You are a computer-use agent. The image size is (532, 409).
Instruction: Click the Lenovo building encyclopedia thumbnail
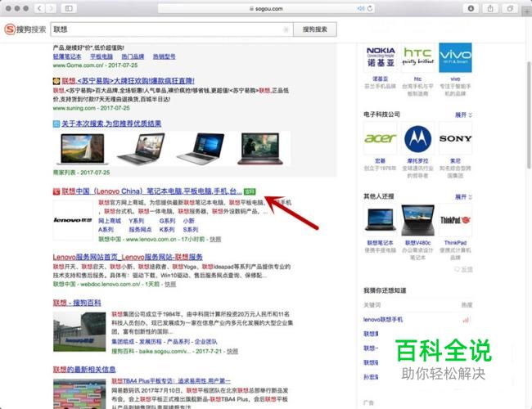79,331
